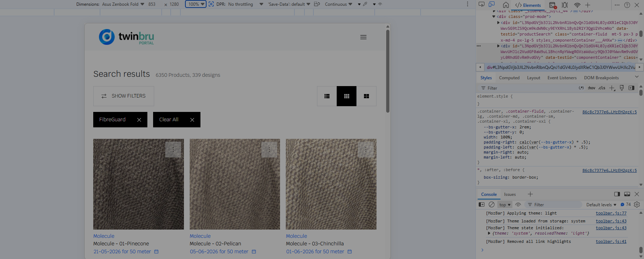Viewport: 644px width, 259px height.
Task: Toggle :hov element state panel
Action: pos(591,88)
